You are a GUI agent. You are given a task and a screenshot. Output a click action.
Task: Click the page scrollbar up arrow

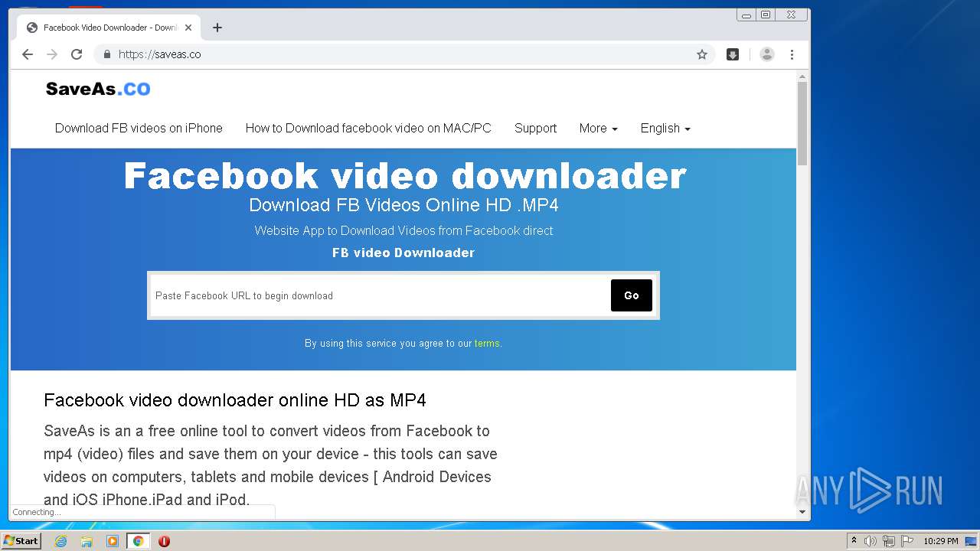coord(802,77)
